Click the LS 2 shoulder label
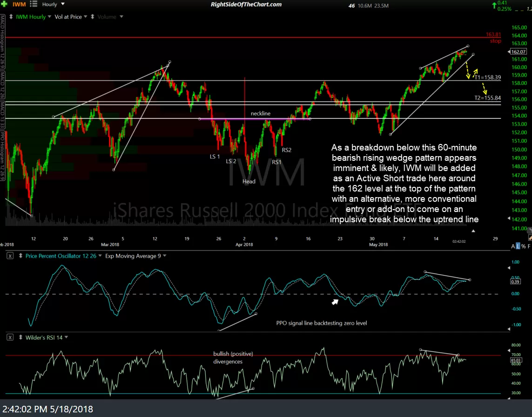The image size is (532, 417). (231, 161)
